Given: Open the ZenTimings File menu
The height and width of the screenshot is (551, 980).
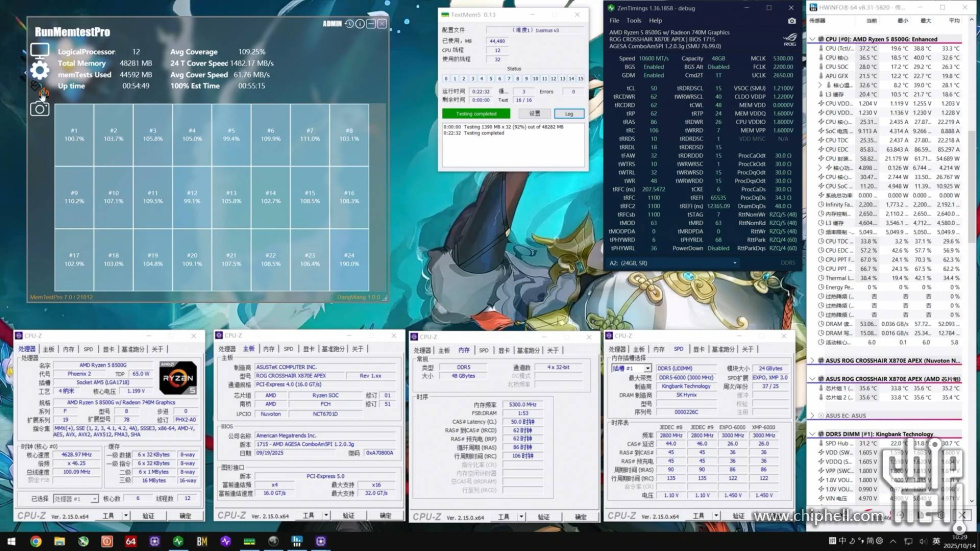Looking at the screenshot, I should (x=615, y=19).
